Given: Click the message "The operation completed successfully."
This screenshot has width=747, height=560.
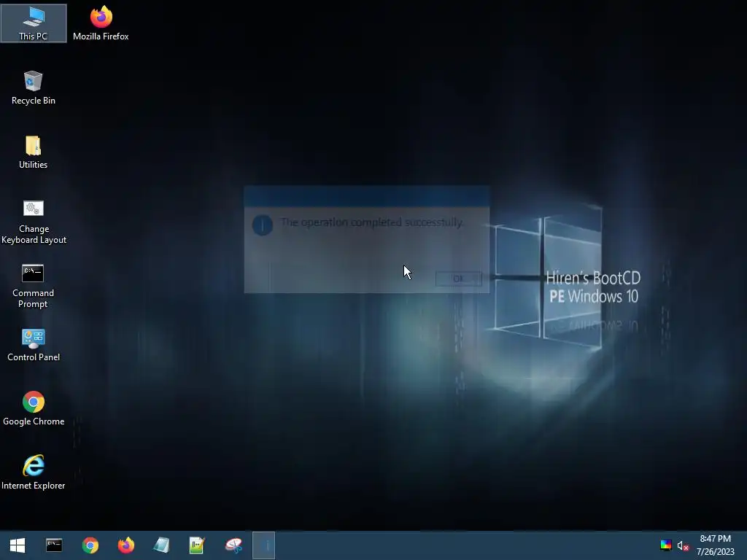Looking at the screenshot, I should tap(371, 222).
